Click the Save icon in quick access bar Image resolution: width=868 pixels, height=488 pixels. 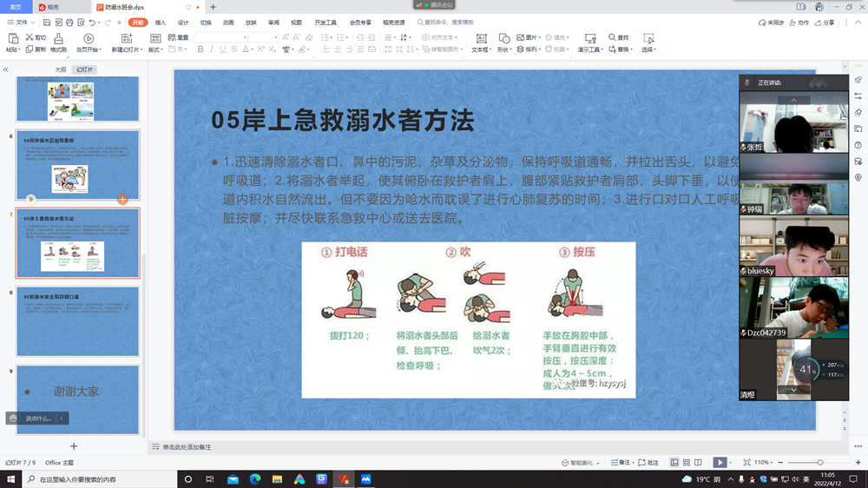47,23
